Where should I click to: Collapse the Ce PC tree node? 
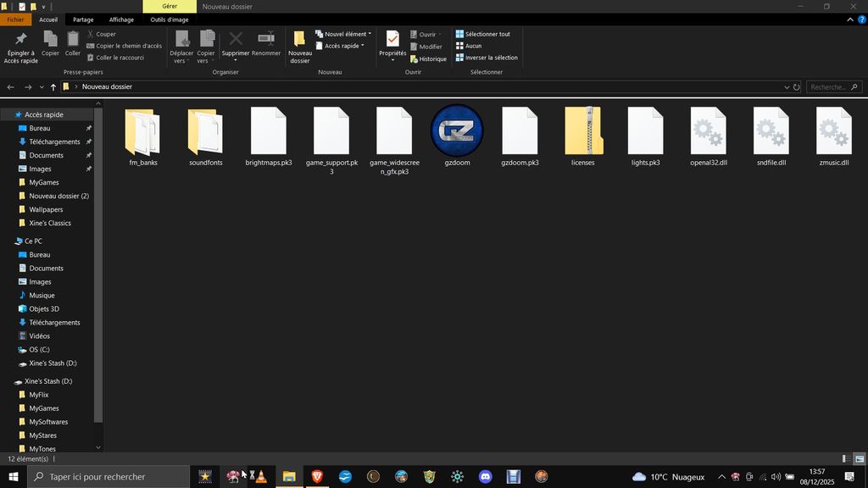(x=9, y=241)
